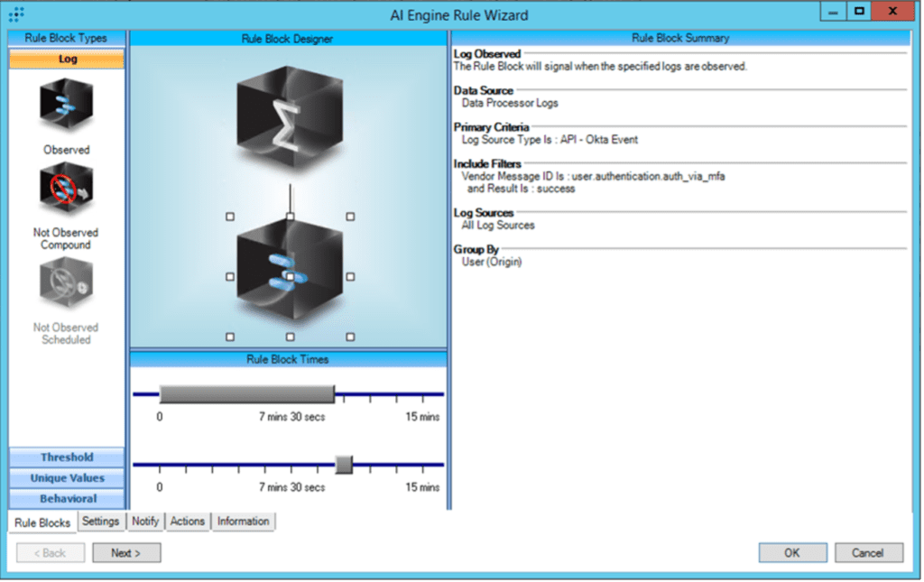924x582 pixels.
Task: Switch to the Information tab
Action: coord(243,522)
